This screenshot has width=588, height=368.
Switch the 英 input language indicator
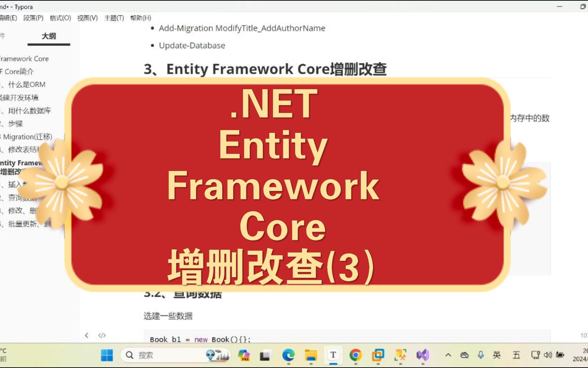click(x=497, y=355)
